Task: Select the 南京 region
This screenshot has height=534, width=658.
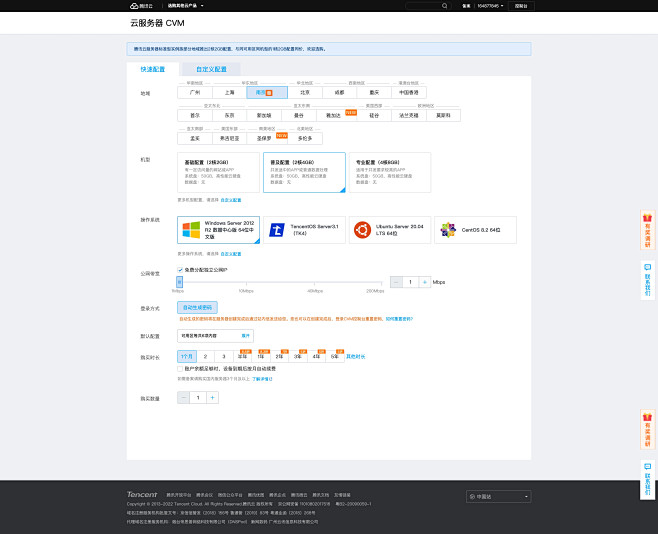Action: 267,92
